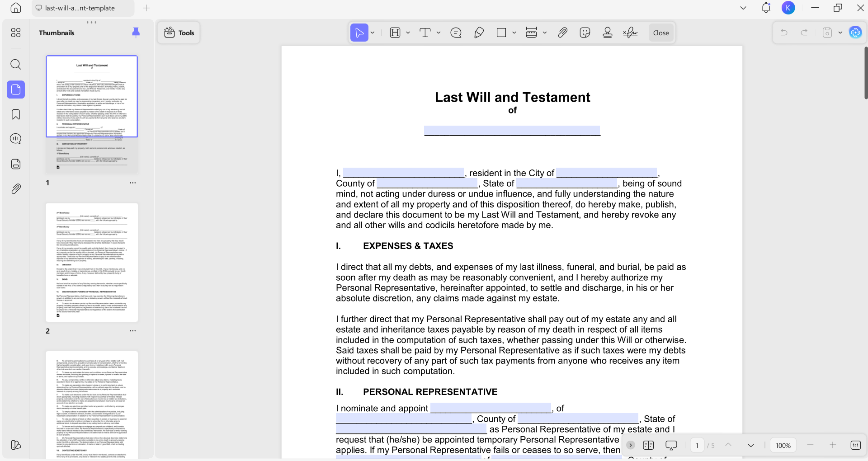Open the grid dashboard sidebar icon
This screenshot has height=461, width=868.
point(16,33)
